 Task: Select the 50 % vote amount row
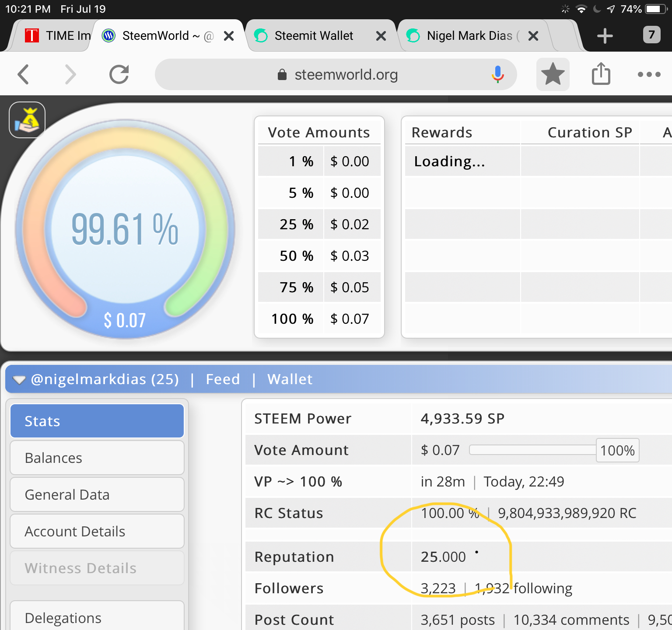[319, 255]
